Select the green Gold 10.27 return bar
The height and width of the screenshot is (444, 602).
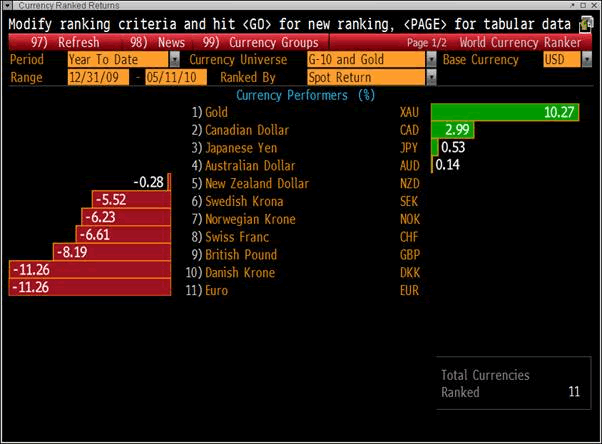pyautogui.click(x=505, y=112)
